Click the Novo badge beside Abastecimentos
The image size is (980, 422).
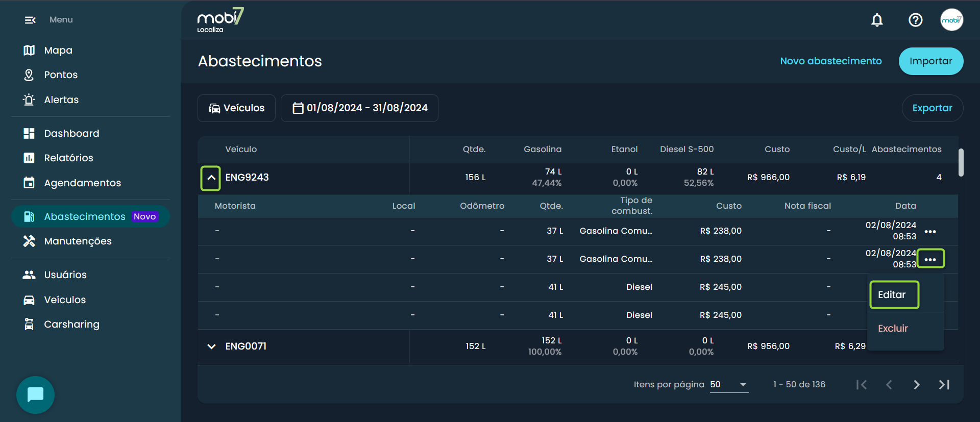coord(145,216)
